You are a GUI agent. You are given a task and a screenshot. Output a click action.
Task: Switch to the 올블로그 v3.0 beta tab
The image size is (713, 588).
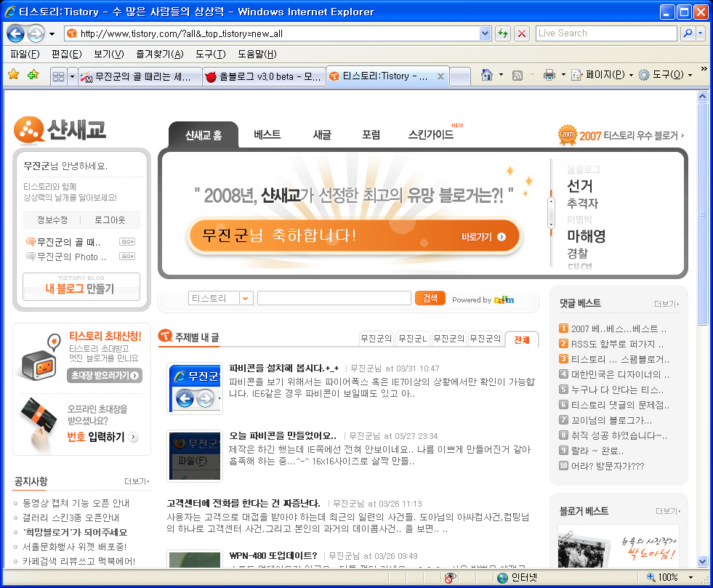click(x=264, y=76)
